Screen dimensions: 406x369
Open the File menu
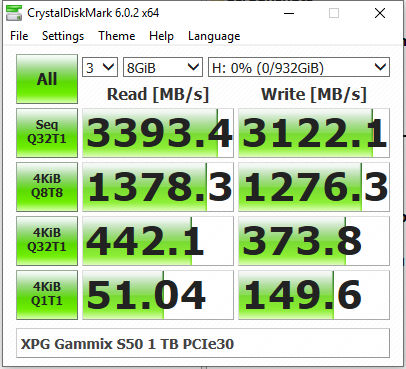pos(19,36)
